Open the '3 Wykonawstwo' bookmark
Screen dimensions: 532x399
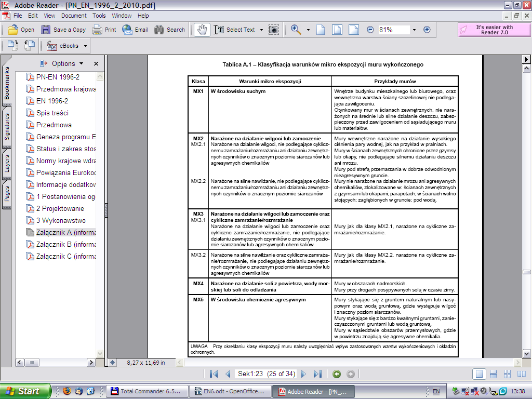coord(61,220)
